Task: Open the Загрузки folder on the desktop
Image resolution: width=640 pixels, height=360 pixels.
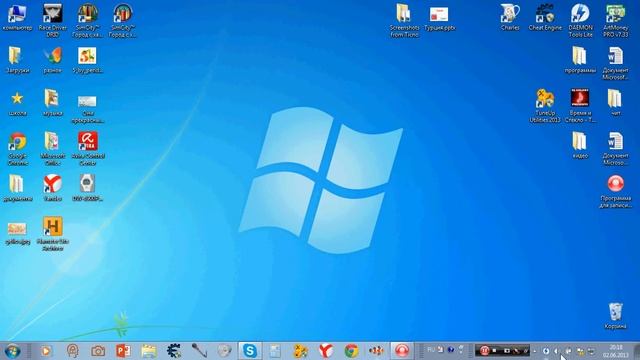Action: (17, 60)
